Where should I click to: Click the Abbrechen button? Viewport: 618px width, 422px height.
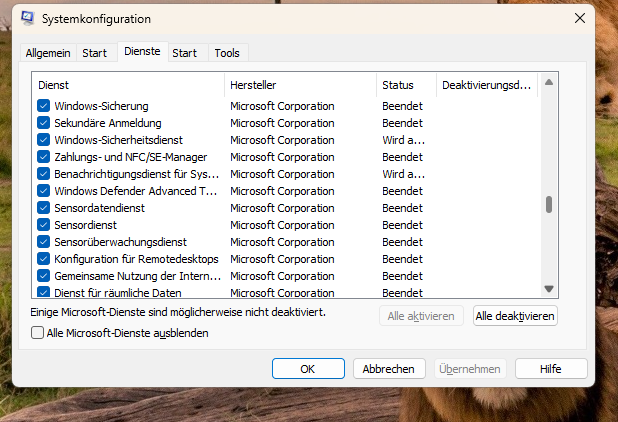click(x=389, y=369)
